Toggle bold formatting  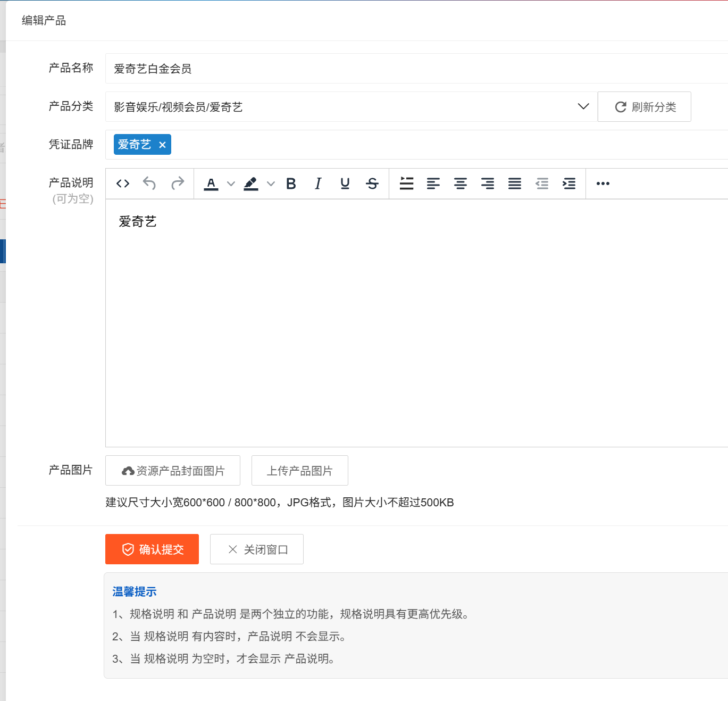coord(291,184)
